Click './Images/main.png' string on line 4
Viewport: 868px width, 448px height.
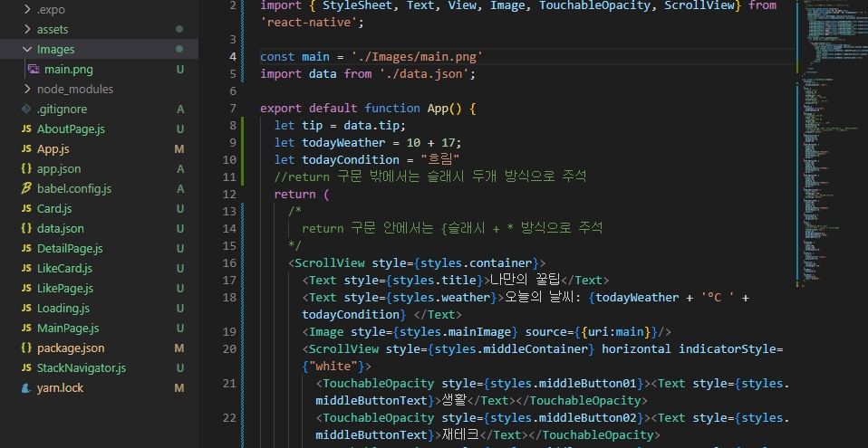tap(417, 56)
